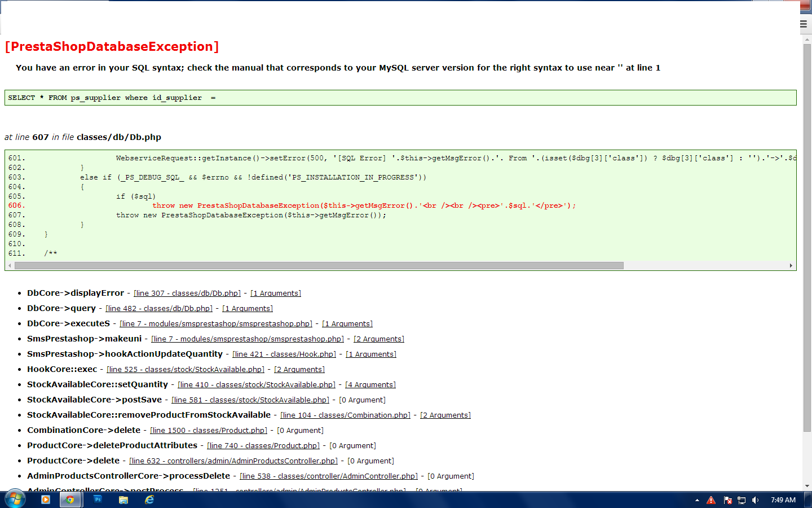Open link 'line 421 - classes/Hook.php'
The width and height of the screenshot is (812, 508).
[284, 354]
